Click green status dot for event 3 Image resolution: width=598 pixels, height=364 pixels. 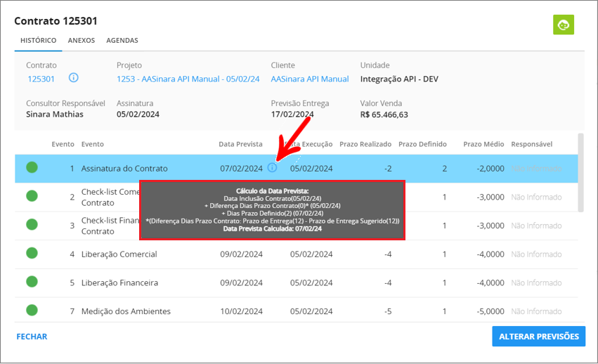pyautogui.click(x=32, y=225)
